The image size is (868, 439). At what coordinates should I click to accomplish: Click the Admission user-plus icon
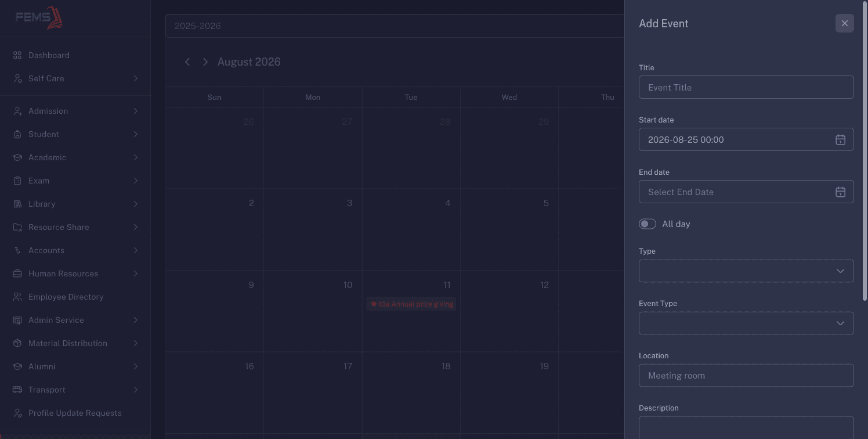point(17,111)
